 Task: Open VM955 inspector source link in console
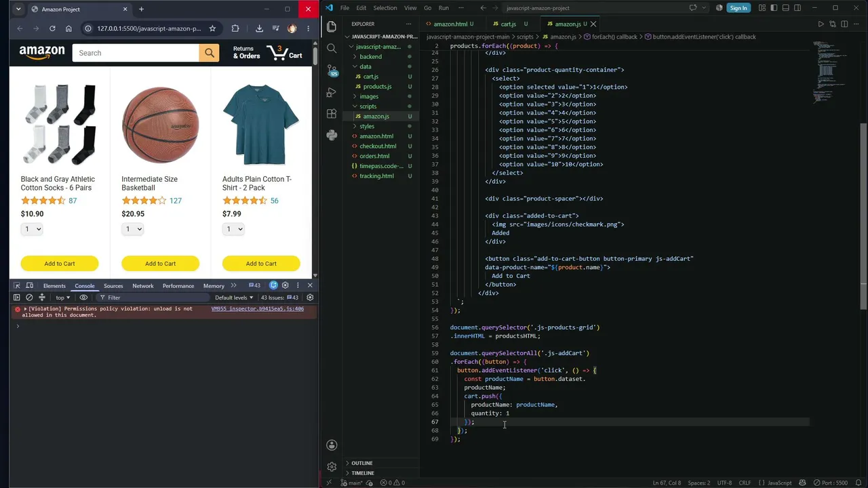click(257, 308)
